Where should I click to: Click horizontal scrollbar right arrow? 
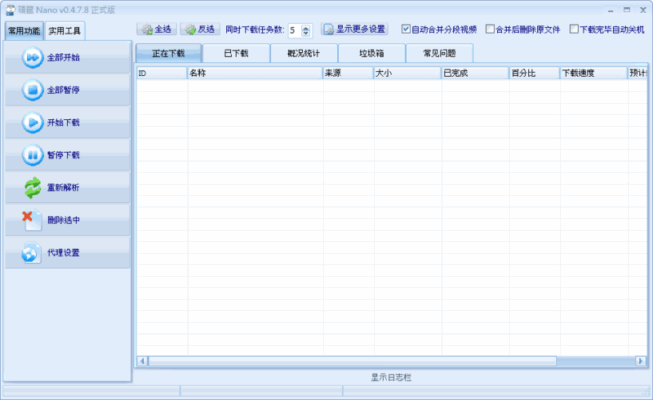(641, 361)
